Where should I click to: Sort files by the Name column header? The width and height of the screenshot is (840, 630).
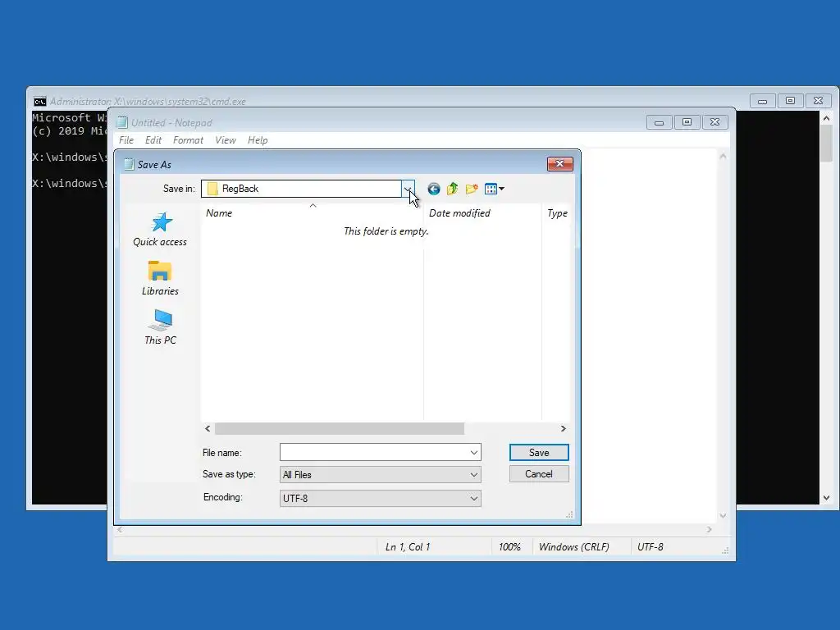click(x=313, y=213)
